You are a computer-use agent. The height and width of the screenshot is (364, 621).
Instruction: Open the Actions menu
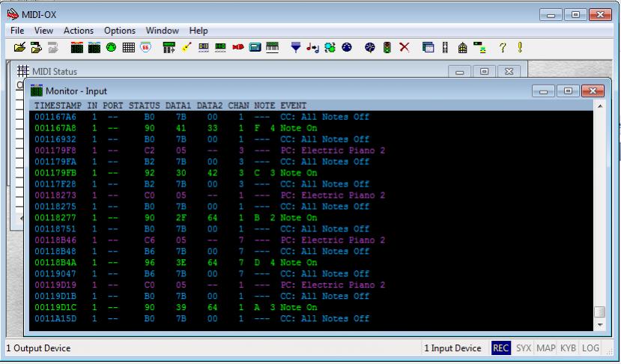coord(79,31)
